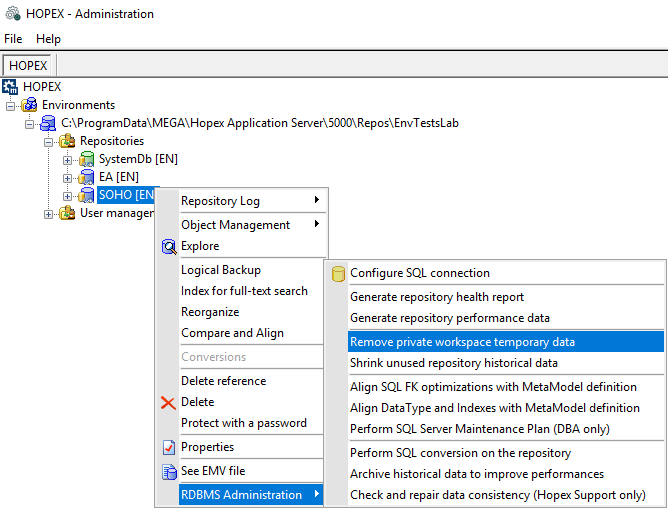668x513 pixels.
Task: Select EA [EN] repository label
Action: tap(119, 177)
